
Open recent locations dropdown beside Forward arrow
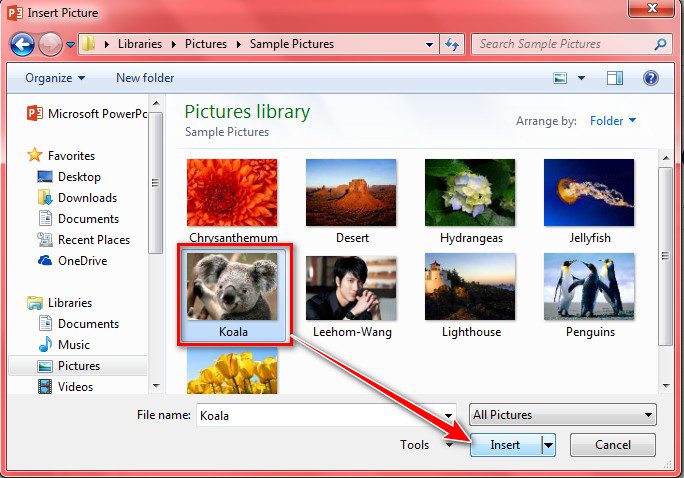click(x=70, y=44)
